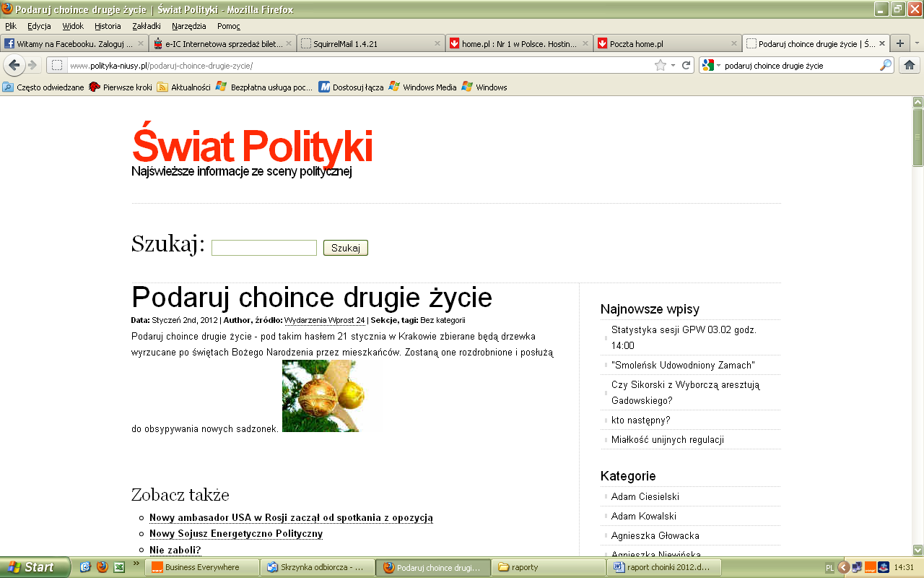Click the page scrollbar up arrow

[x=918, y=102]
